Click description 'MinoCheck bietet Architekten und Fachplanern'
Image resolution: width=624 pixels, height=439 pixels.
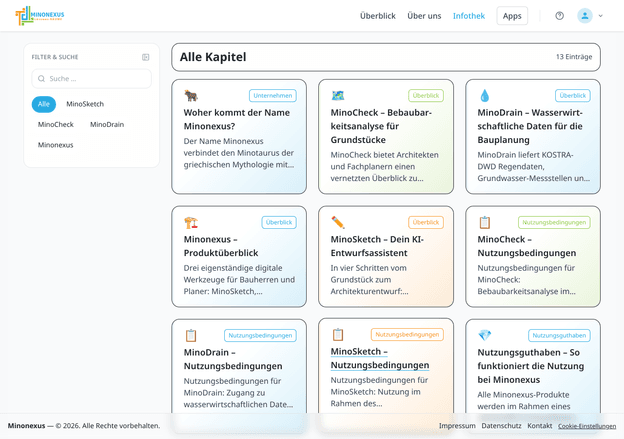click(384, 166)
